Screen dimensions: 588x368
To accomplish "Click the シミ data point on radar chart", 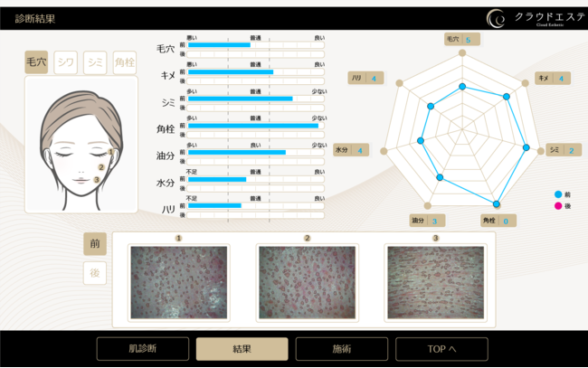I will click(526, 147).
